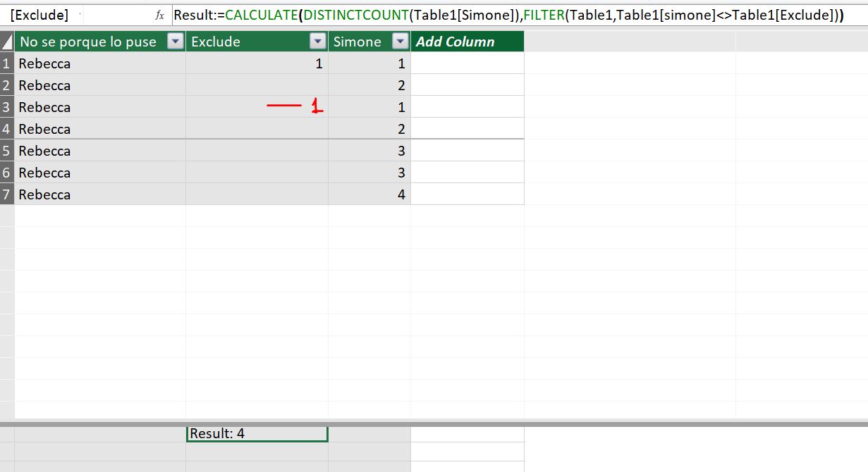The height and width of the screenshot is (472, 868).
Task: Open the 'No se porque lo puse' column filter dropdown
Action: pos(176,42)
